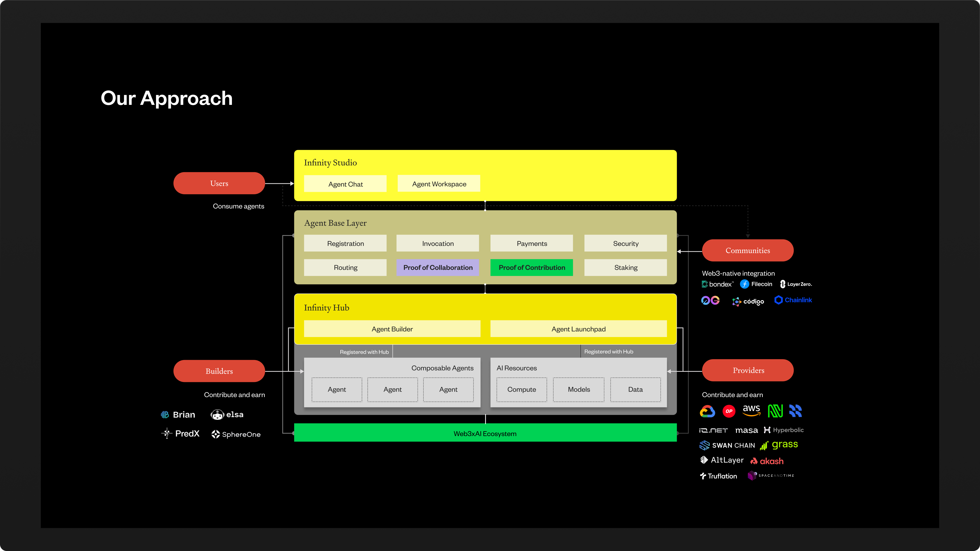Click the 'Web3-native integration' caption
This screenshot has height=551, width=980.
[738, 273]
